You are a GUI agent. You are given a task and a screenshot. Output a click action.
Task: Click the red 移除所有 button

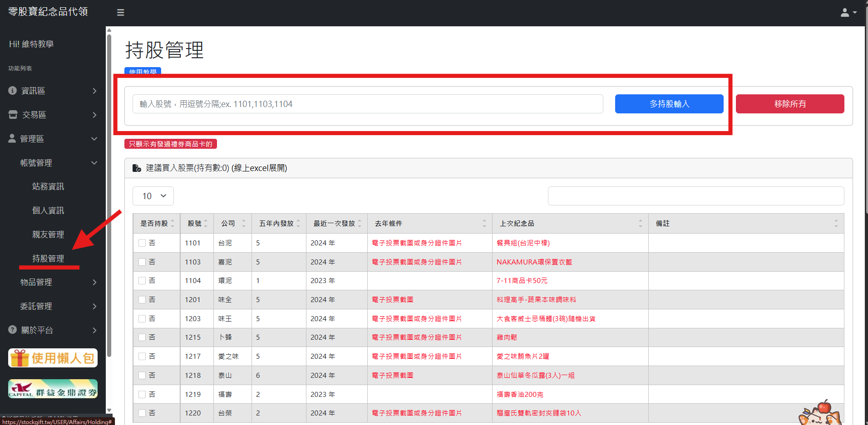point(790,104)
